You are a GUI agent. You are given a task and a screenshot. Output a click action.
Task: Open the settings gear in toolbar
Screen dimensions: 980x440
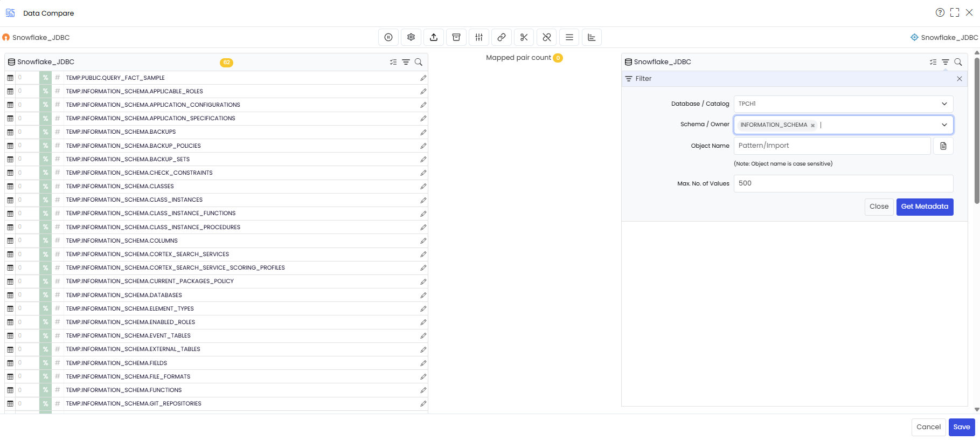tap(411, 37)
